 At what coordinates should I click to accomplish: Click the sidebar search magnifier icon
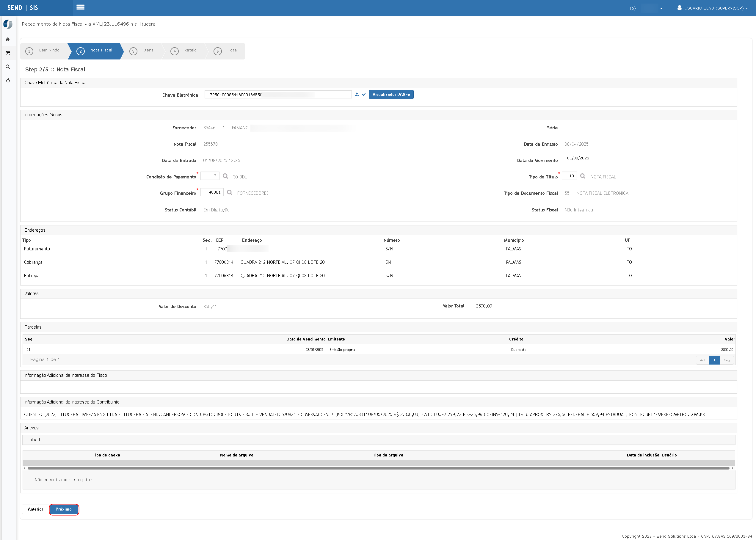(x=8, y=67)
